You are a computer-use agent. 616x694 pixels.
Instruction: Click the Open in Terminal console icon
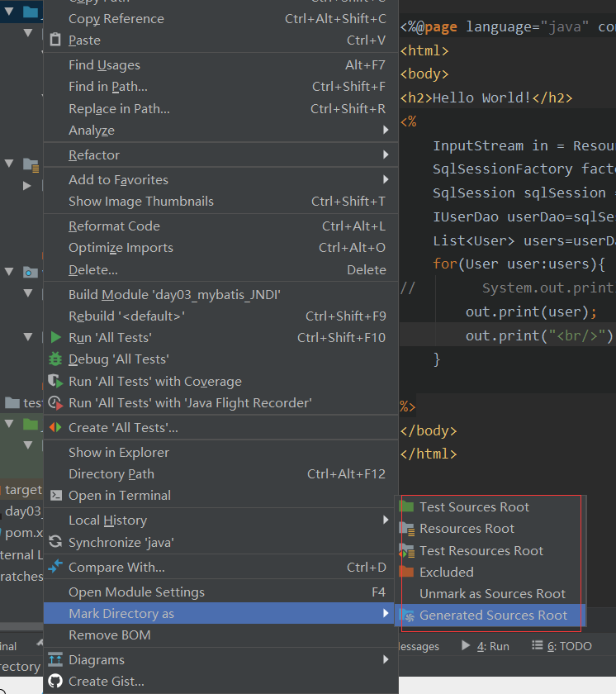tap(55, 495)
